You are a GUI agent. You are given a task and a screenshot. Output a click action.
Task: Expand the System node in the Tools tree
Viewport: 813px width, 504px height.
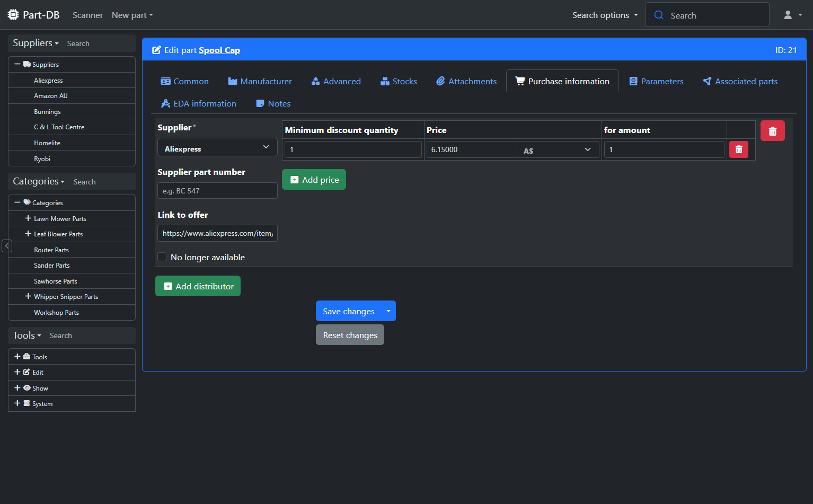[17, 403]
